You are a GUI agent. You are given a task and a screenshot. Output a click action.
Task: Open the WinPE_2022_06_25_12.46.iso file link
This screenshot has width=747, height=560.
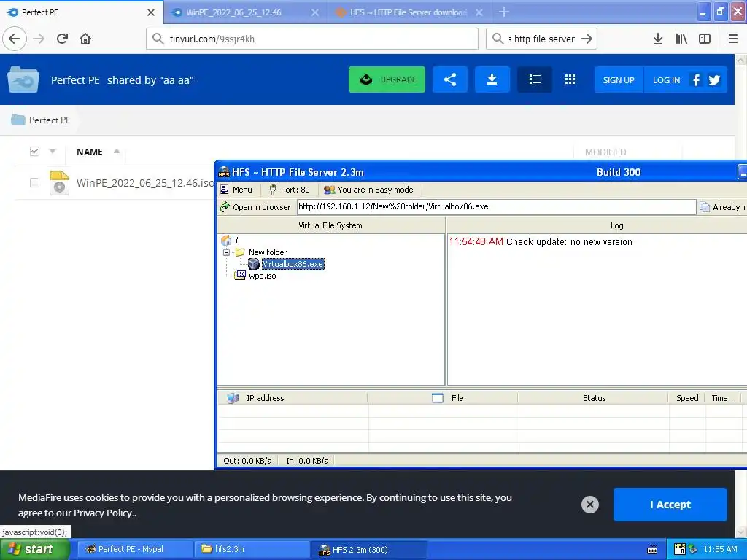click(145, 183)
